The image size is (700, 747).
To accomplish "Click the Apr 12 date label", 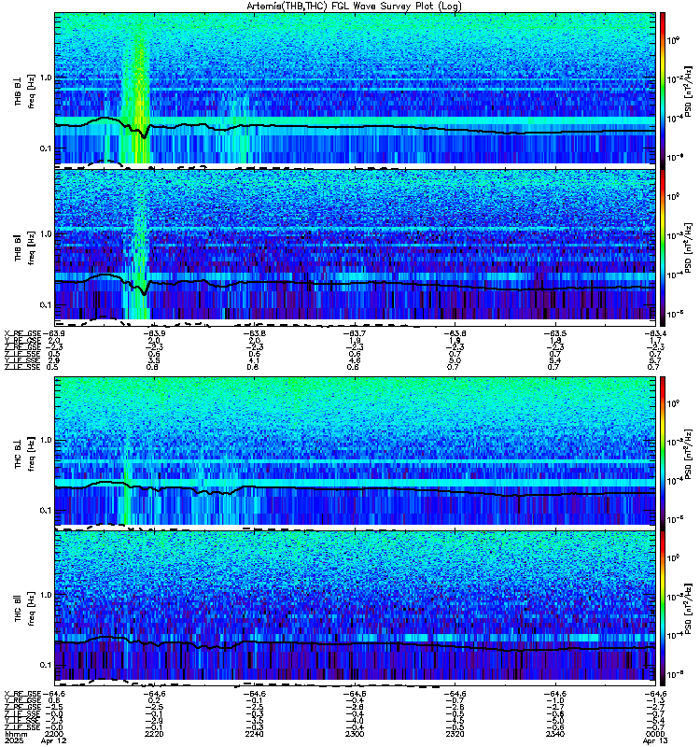I will [x=54, y=740].
